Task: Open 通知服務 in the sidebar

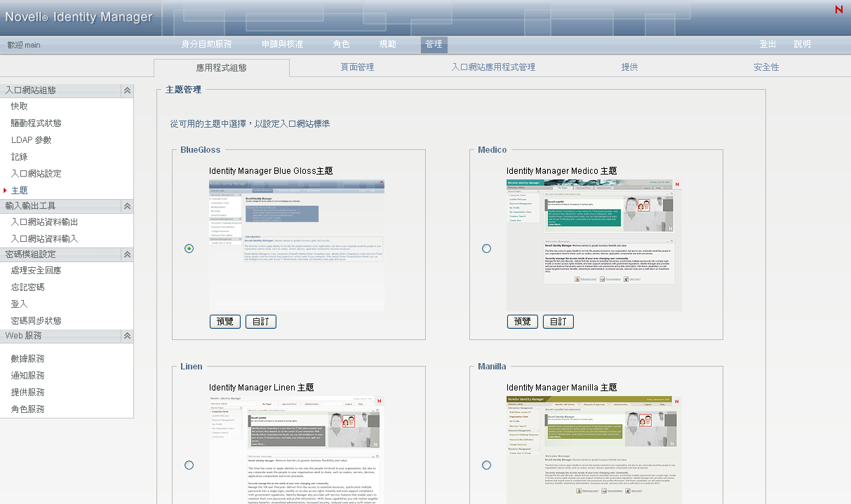Action: tap(28, 376)
